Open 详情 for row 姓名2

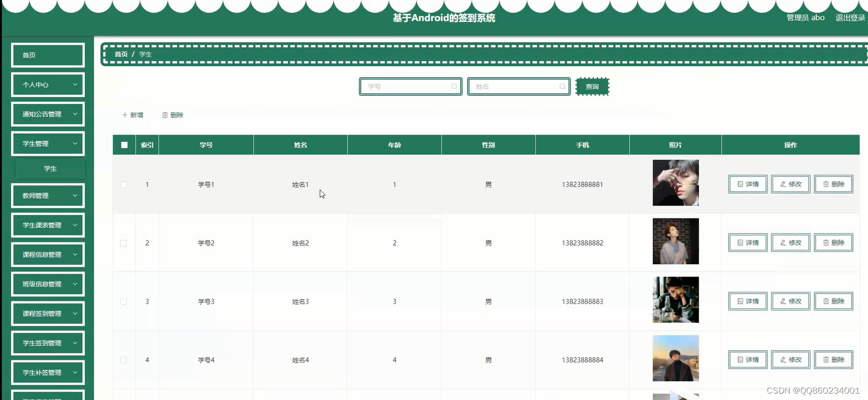pyautogui.click(x=748, y=243)
